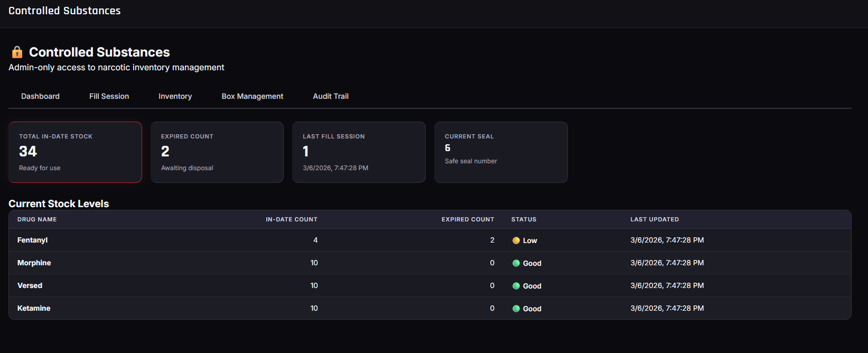Go to the Box Management tab
868x353 pixels.
(x=252, y=96)
